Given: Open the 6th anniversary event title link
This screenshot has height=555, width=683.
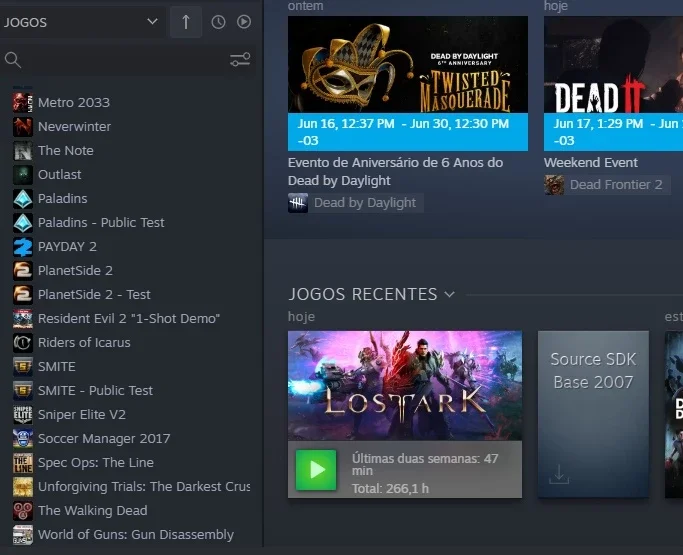Looking at the screenshot, I should pos(395,171).
